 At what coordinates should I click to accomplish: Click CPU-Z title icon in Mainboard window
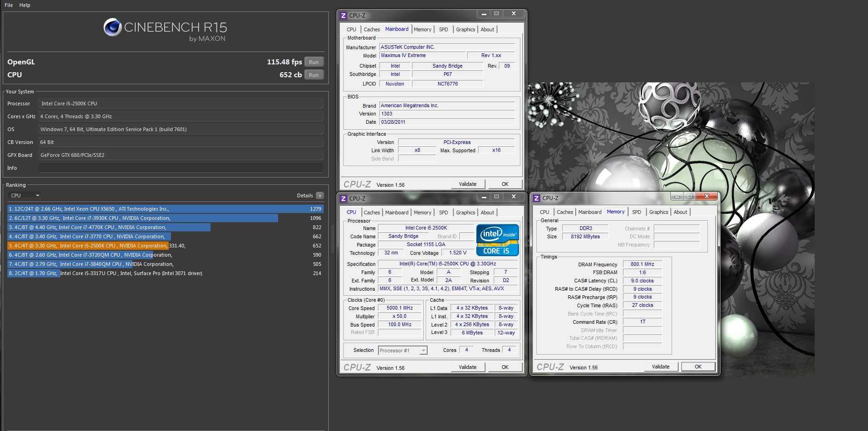[x=343, y=16]
